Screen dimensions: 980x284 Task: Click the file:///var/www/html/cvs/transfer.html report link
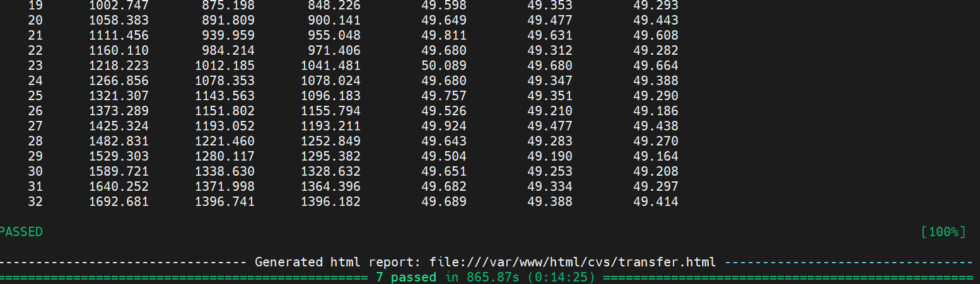573,262
